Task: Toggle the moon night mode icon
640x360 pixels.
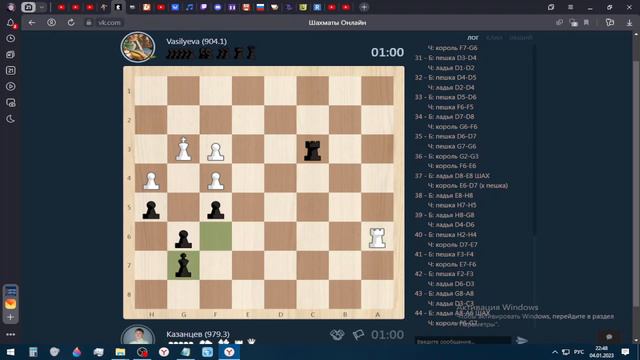Action: (11, 119)
